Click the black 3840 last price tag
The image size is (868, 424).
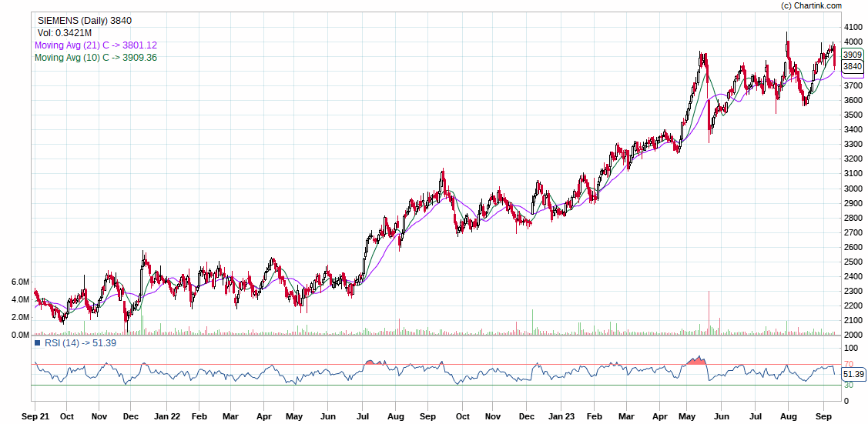click(x=852, y=66)
